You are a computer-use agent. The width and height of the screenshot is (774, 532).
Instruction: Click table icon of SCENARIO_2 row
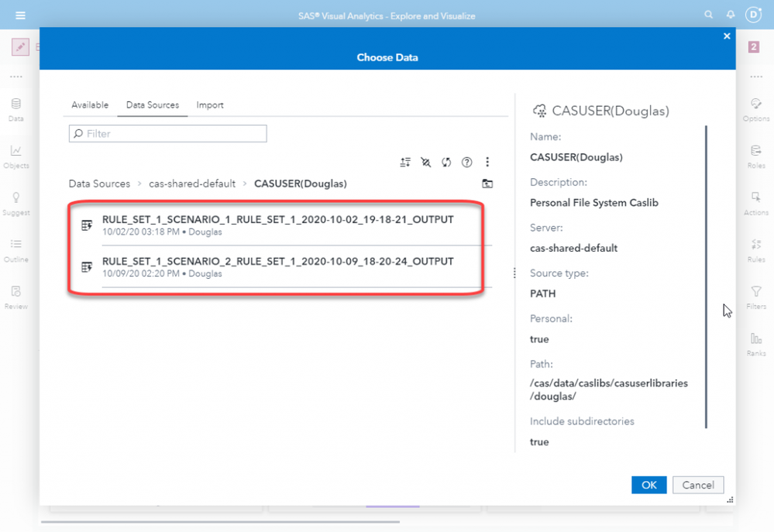pyautogui.click(x=87, y=267)
